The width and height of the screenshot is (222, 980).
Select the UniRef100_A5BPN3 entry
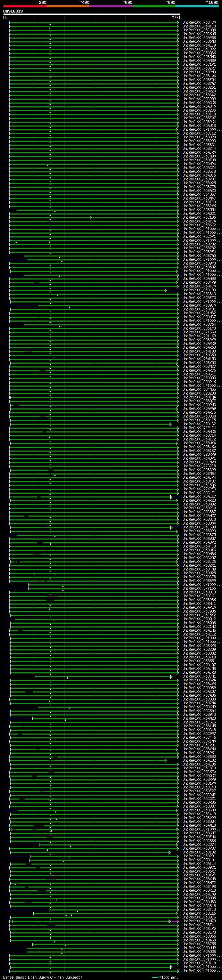(199, 72)
